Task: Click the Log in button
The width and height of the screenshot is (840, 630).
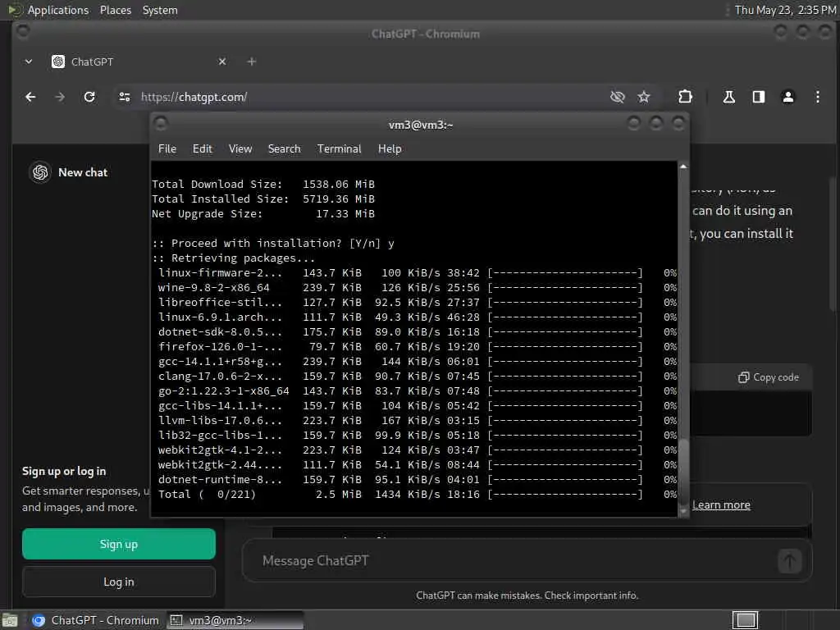Action: pyautogui.click(x=119, y=582)
